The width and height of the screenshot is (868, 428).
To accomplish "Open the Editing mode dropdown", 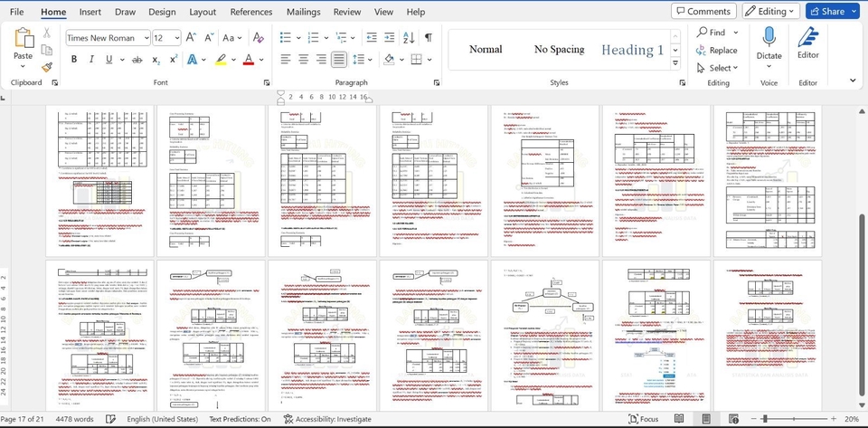I will (x=770, y=11).
